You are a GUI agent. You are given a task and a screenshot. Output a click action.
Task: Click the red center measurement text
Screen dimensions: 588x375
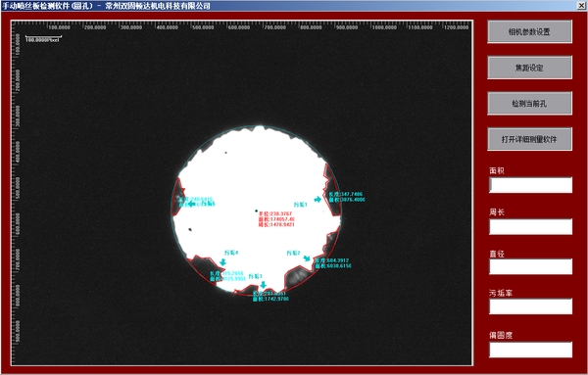click(276, 219)
